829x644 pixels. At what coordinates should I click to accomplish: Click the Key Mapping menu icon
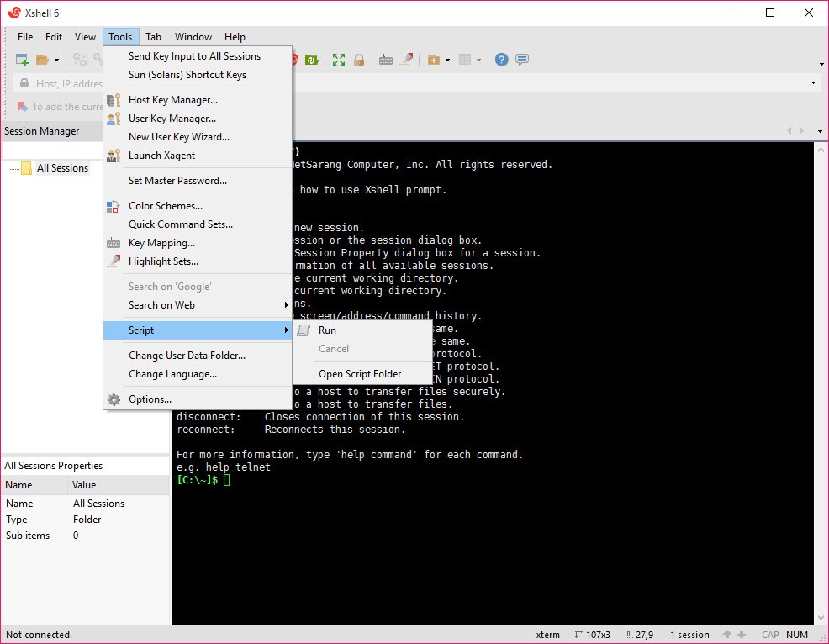click(114, 243)
